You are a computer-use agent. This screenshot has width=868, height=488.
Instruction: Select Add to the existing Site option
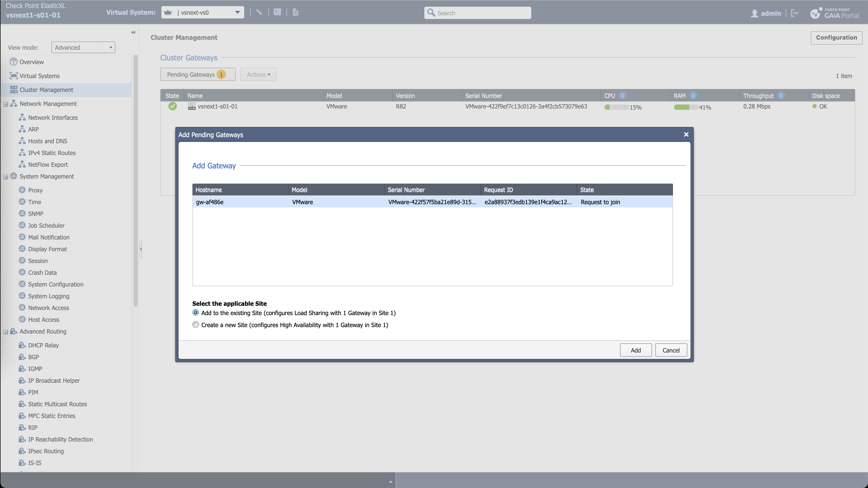(195, 312)
